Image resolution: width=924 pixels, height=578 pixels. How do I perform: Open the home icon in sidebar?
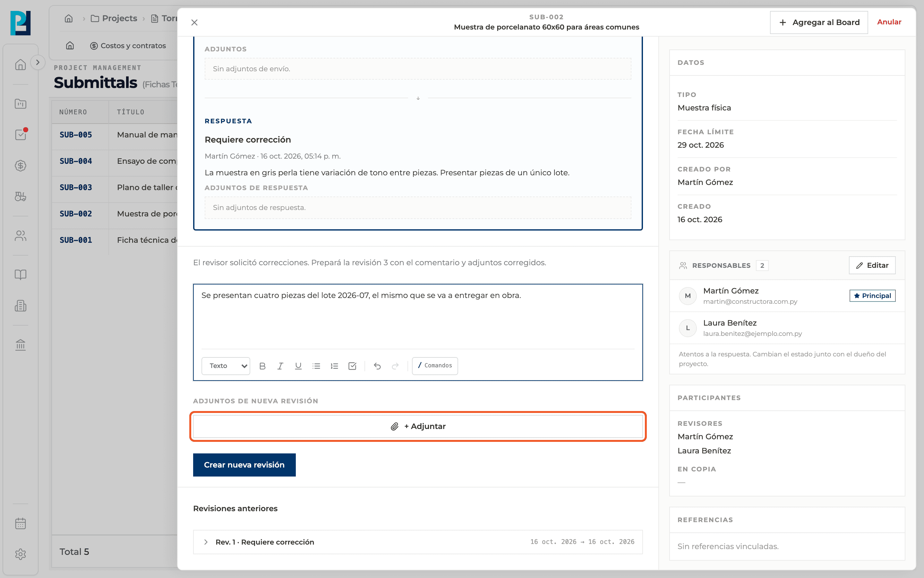point(21,65)
